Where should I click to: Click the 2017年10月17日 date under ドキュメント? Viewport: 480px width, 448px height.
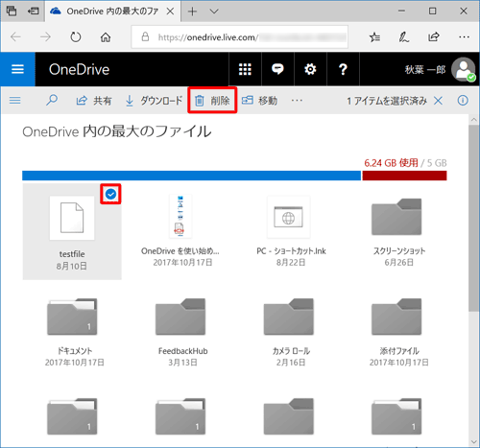(75, 363)
